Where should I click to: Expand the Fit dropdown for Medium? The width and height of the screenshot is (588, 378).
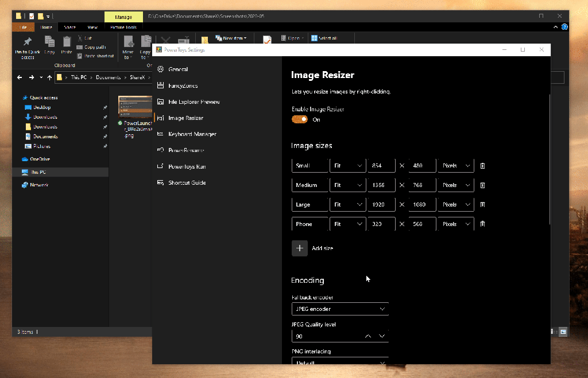pyautogui.click(x=348, y=185)
